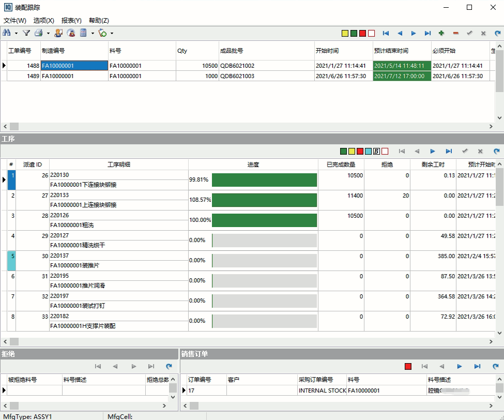Refresh the work order grid at top
This screenshot has width=504, height=420.
[497, 33]
